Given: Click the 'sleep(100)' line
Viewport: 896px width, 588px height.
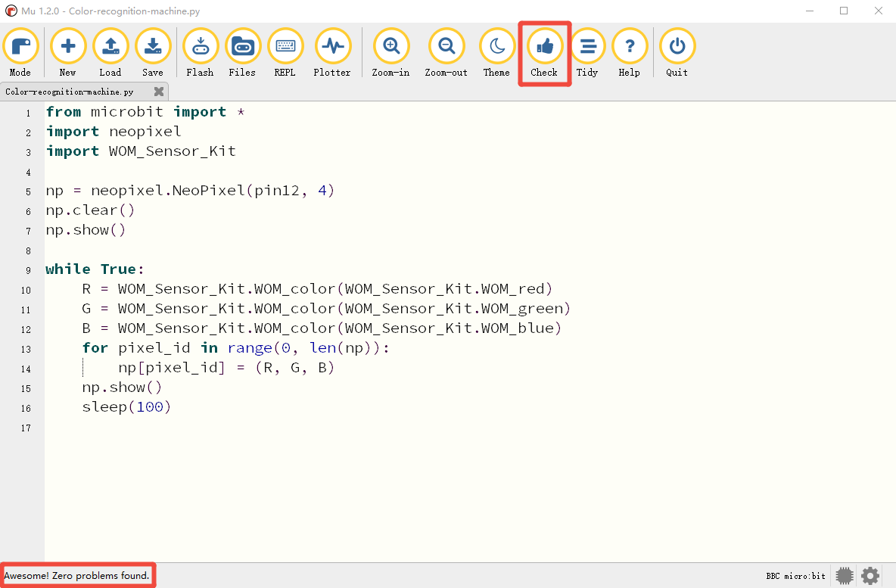Looking at the screenshot, I should [x=126, y=407].
